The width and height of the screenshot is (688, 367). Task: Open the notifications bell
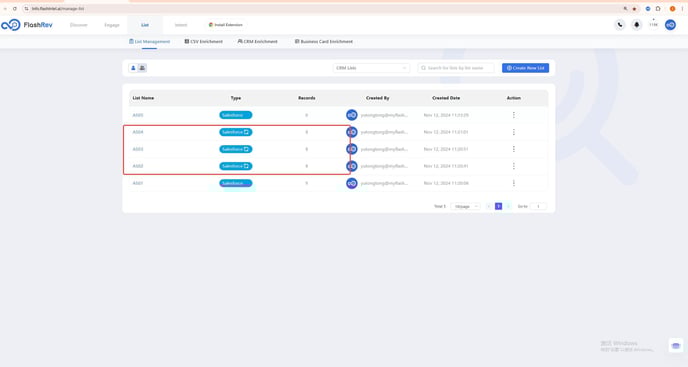pyautogui.click(x=636, y=25)
